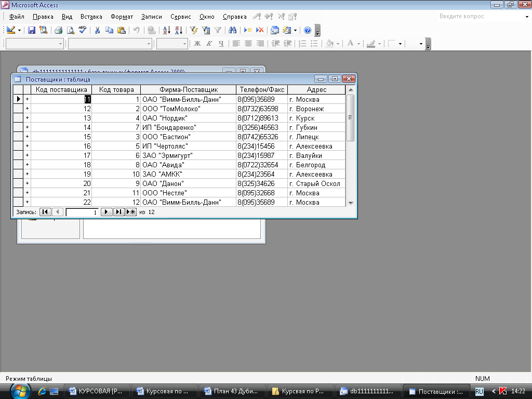Open Microsoft Access Help (question mark icon)
Image resolution: width=532 pixels, height=399 pixels.
click(x=308, y=30)
